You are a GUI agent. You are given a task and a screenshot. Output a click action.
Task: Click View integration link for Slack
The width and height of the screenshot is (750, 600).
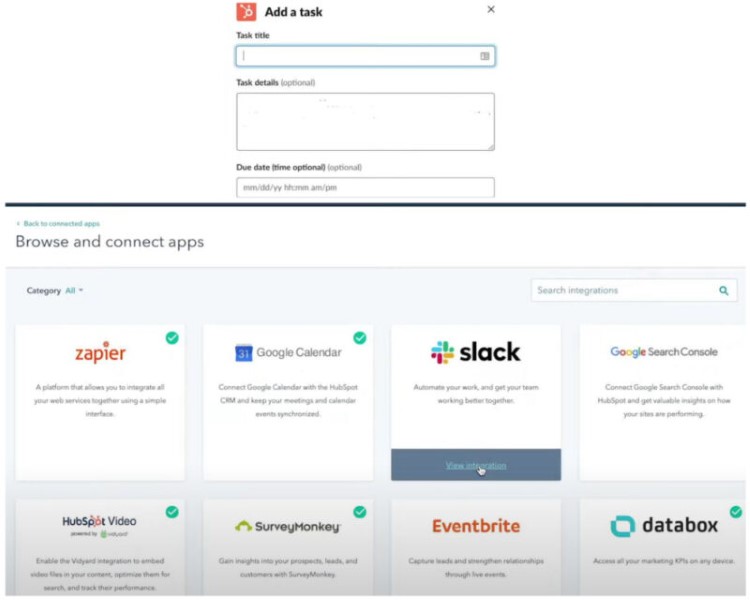pos(476,465)
